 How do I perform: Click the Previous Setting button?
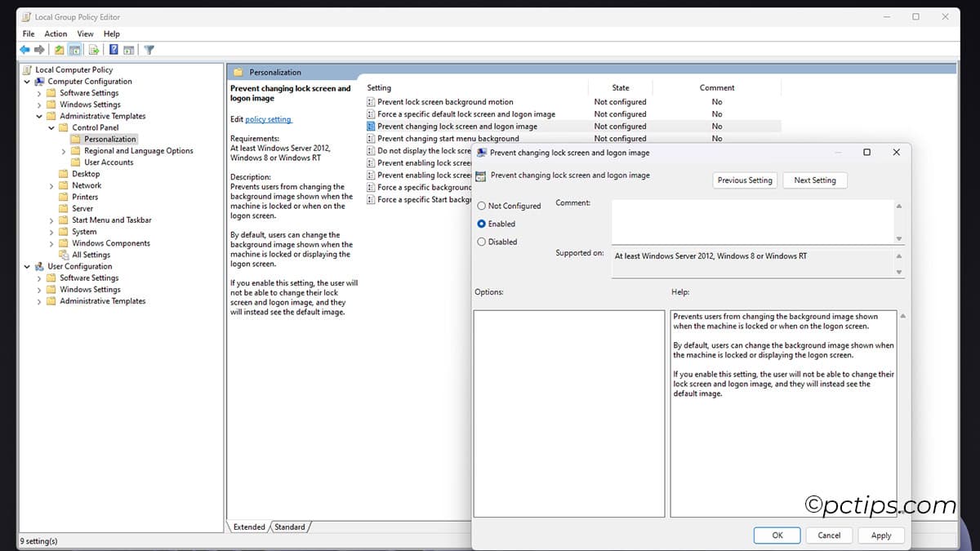744,180
